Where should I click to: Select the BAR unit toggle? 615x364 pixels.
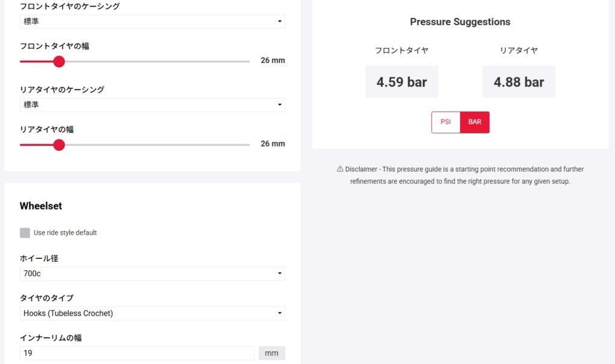pyautogui.click(x=474, y=122)
